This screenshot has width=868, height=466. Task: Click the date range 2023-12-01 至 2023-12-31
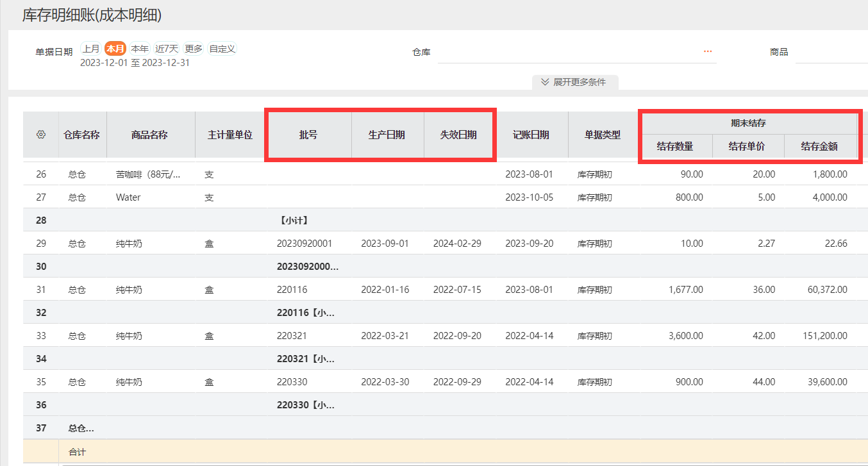135,63
